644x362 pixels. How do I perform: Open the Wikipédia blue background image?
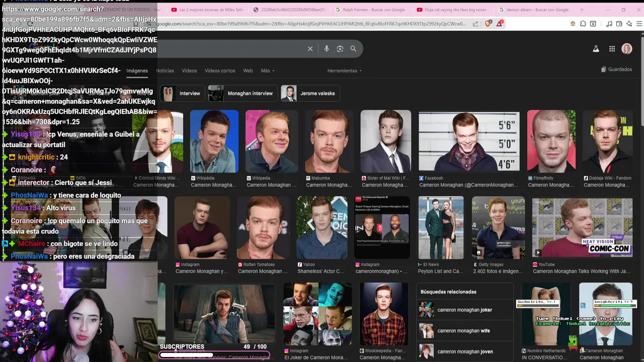[x=214, y=141]
